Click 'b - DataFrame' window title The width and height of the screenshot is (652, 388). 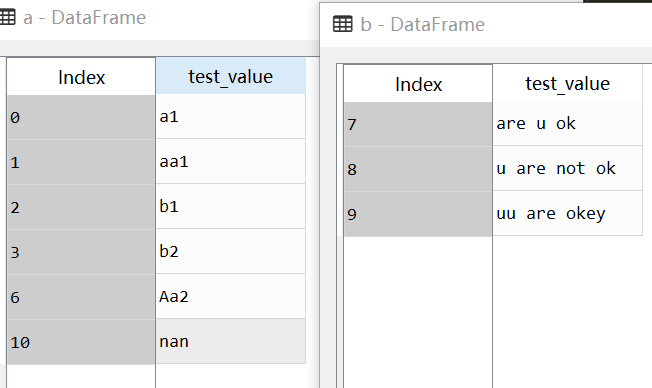click(422, 25)
